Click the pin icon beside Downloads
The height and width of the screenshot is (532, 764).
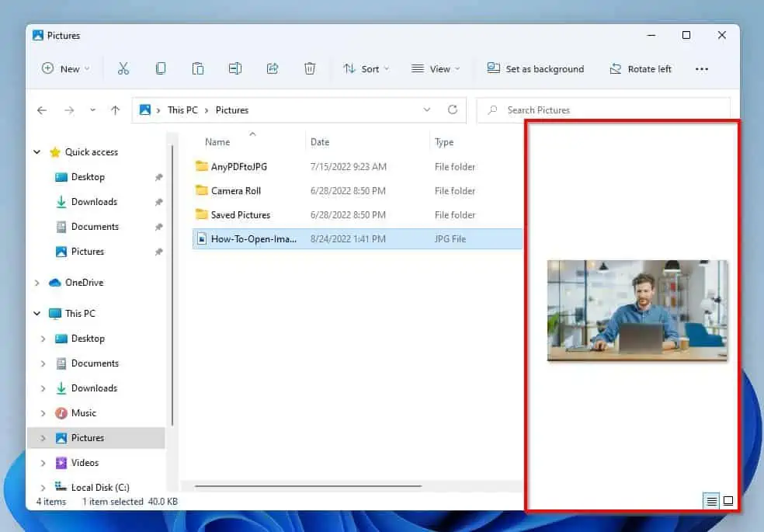[x=158, y=202]
